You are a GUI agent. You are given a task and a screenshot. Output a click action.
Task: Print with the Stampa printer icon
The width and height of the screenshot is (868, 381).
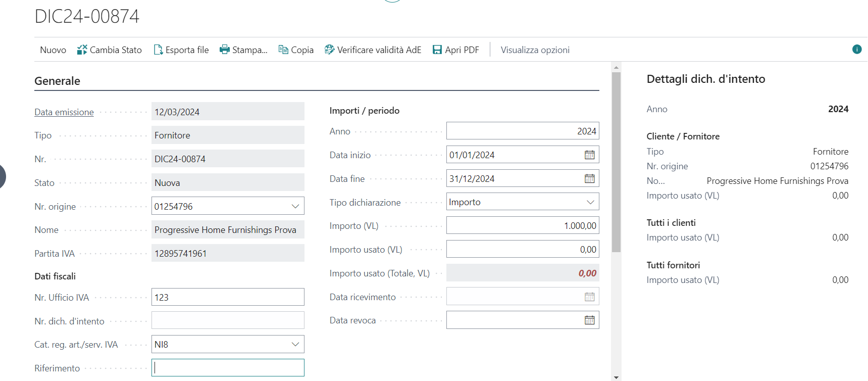point(225,50)
